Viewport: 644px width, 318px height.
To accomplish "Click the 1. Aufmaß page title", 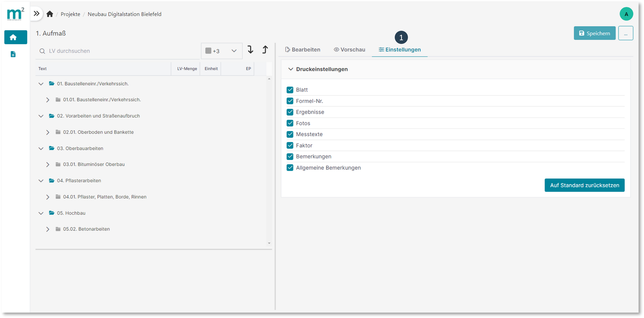I will point(51,33).
